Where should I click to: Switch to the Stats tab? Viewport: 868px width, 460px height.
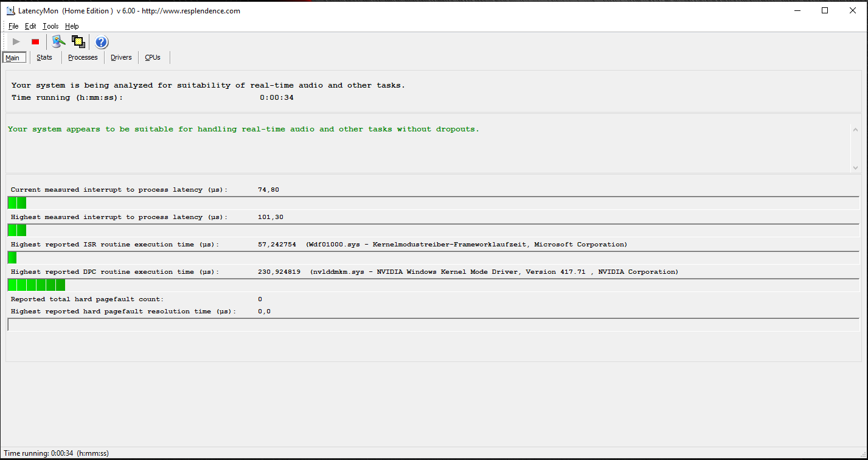pyautogui.click(x=44, y=57)
